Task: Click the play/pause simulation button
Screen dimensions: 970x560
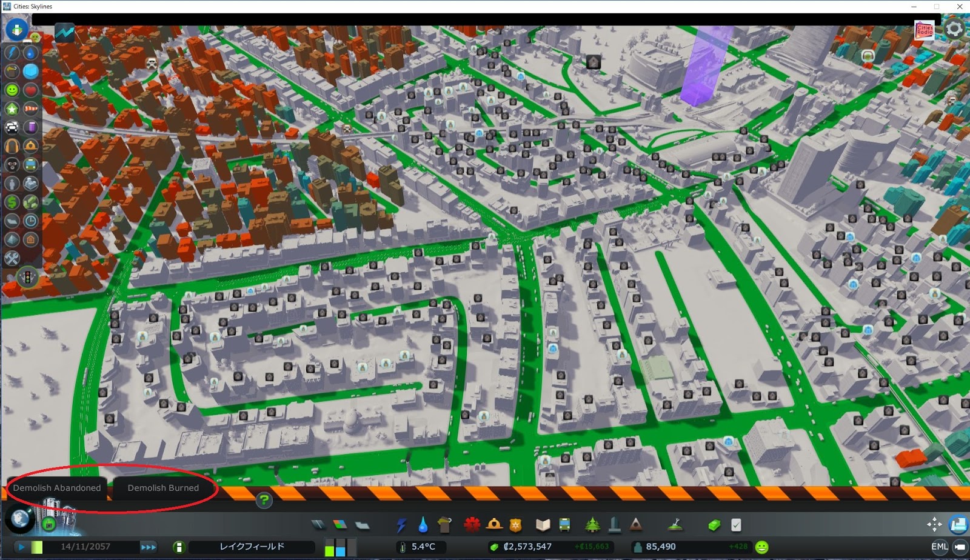Action: click(22, 547)
